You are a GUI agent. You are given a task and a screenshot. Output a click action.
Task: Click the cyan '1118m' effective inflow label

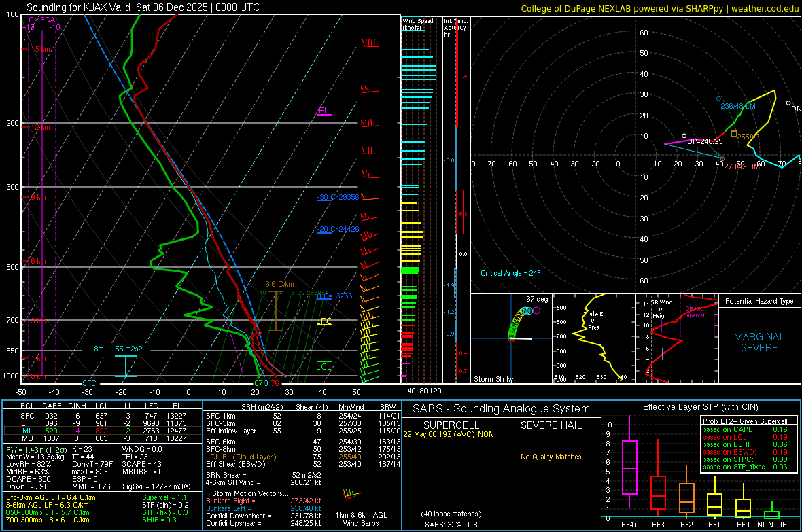(x=92, y=349)
